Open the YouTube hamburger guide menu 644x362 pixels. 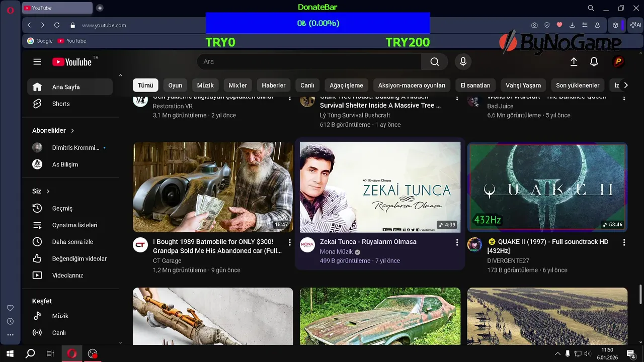[x=37, y=62]
